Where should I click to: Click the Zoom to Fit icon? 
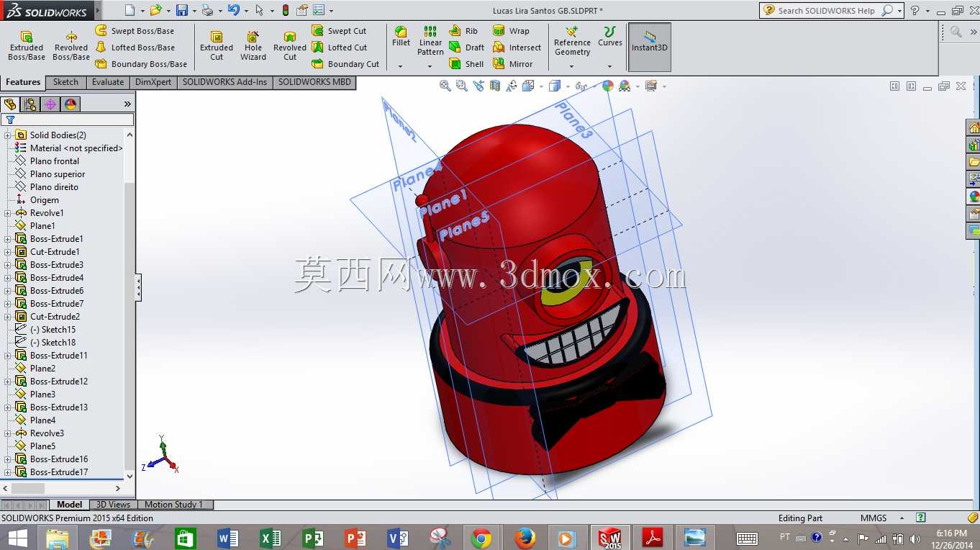pos(445,86)
